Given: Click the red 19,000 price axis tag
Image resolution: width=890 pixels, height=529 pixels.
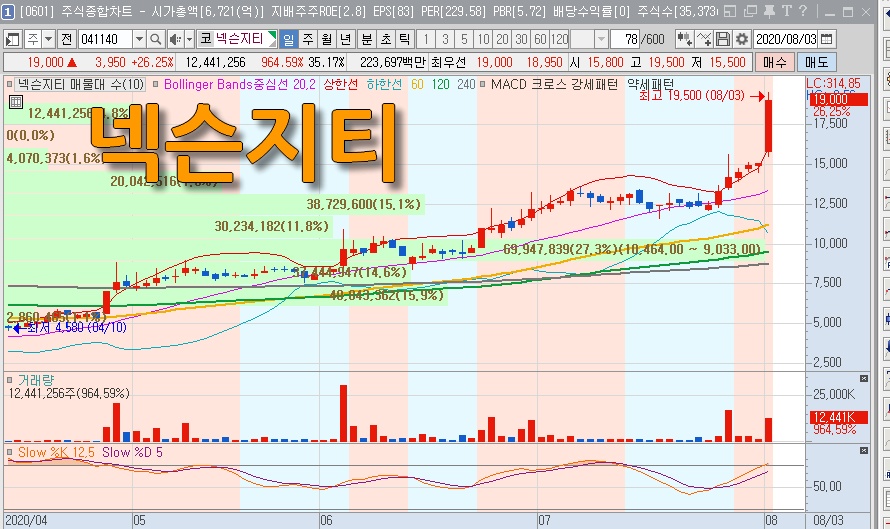Looking at the screenshot, I should point(837,100).
